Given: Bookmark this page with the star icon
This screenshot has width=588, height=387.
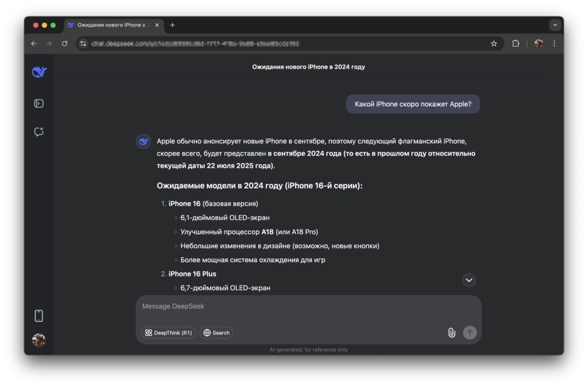Looking at the screenshot, I should pyautogui.click(x=494, y=43).
